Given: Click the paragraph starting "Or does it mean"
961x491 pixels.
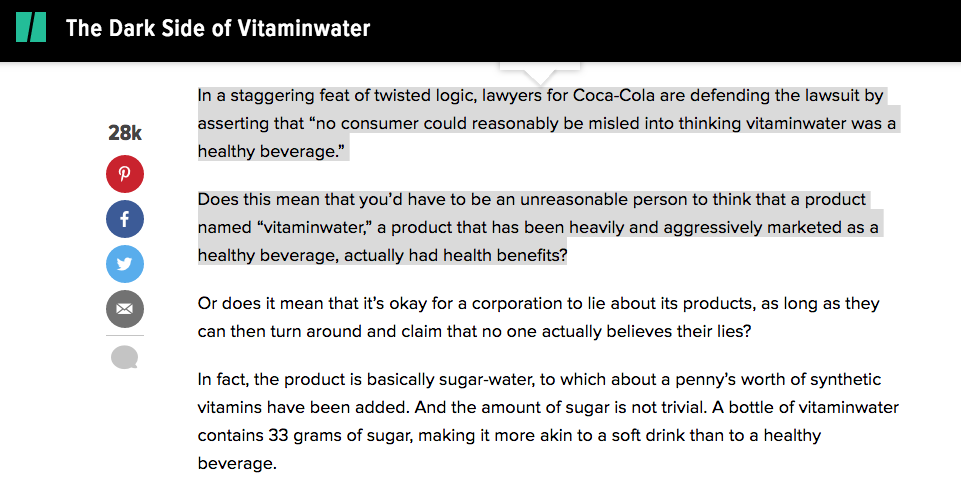Looking at the screenshot, I should pyautogui.click(x=538, y=318).
